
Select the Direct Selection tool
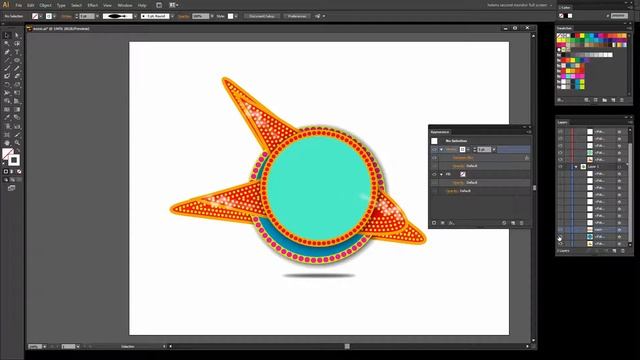tap(17, 36)
